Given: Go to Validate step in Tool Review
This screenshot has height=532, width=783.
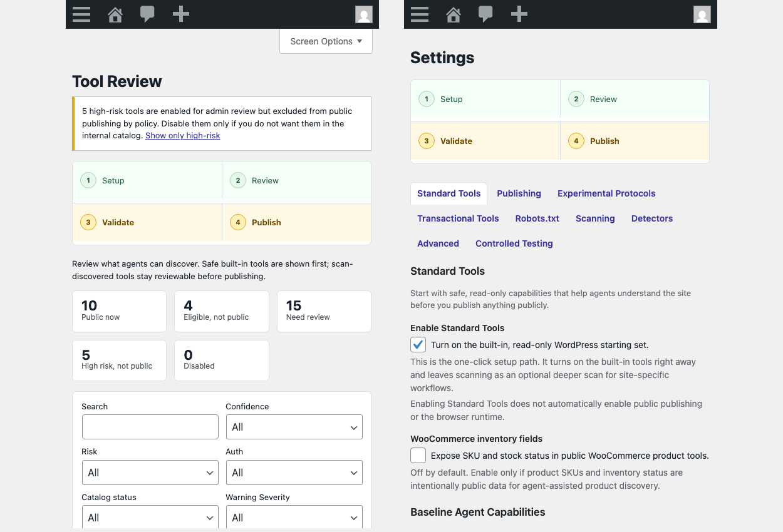Looking at the screenshot, I should [147, 222].
